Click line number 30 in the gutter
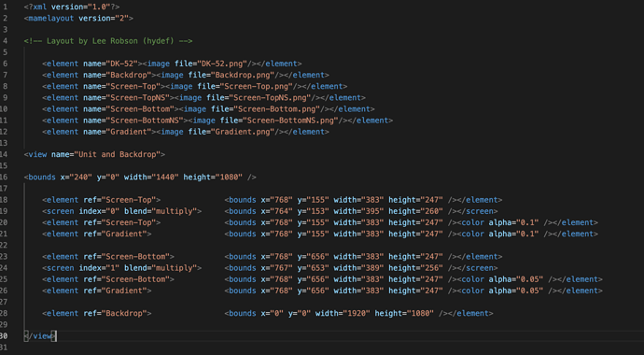Viewport: 644px width, 355px height. tap(4, 336)
